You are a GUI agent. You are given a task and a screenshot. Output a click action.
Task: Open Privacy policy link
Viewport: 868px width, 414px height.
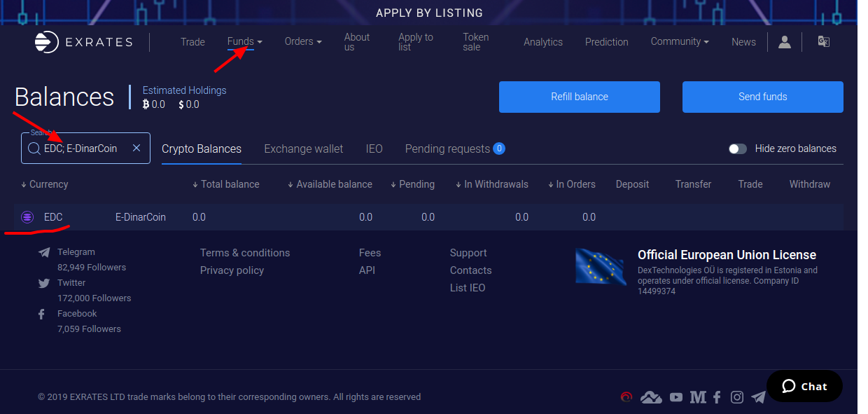[232, 270]
